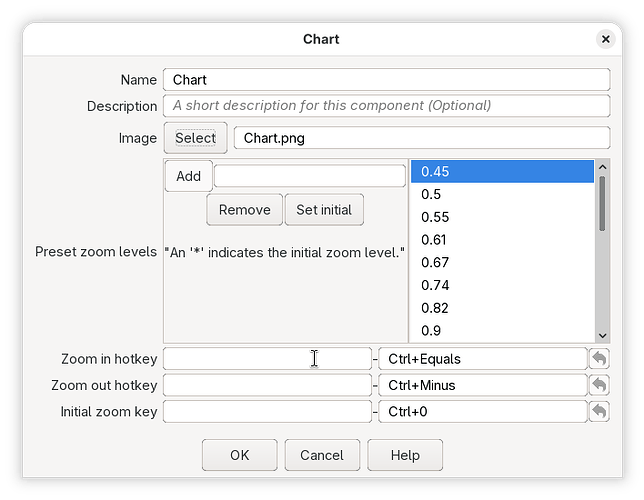Image resolution: width=644 pixels, height=500 pixels.
Task: Focus the empty Zoom in hotkey field
Action: 267,359
